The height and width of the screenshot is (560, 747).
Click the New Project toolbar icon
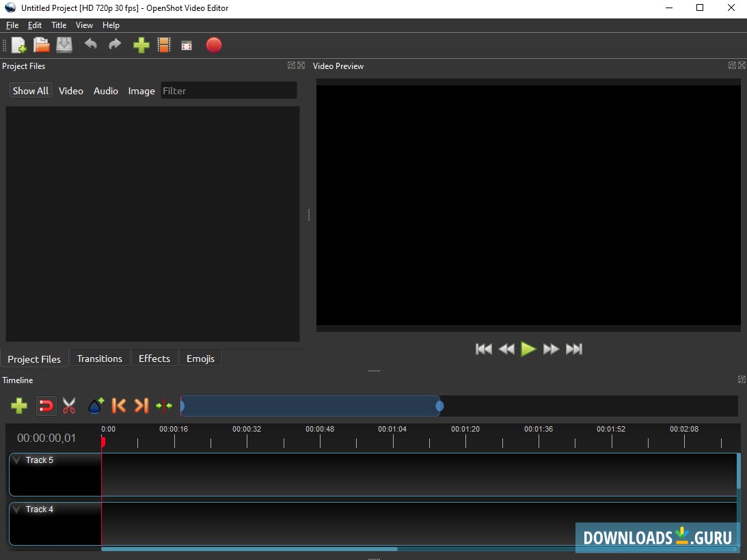click(x=18, y=45)
